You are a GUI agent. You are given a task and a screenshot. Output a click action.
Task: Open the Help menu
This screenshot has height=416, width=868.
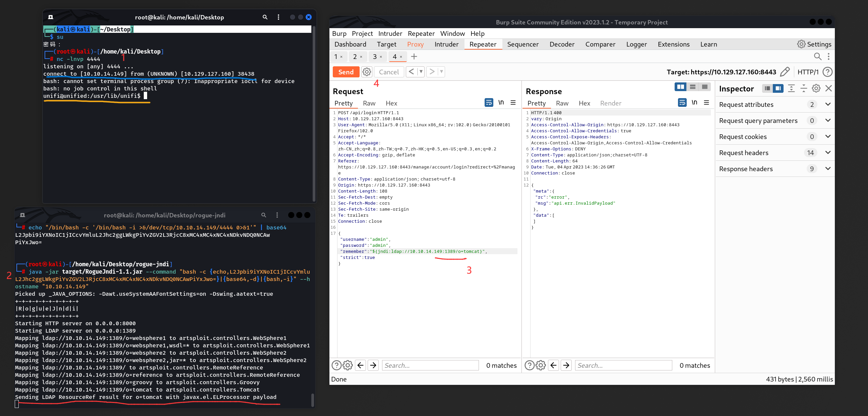coord(477,33)
